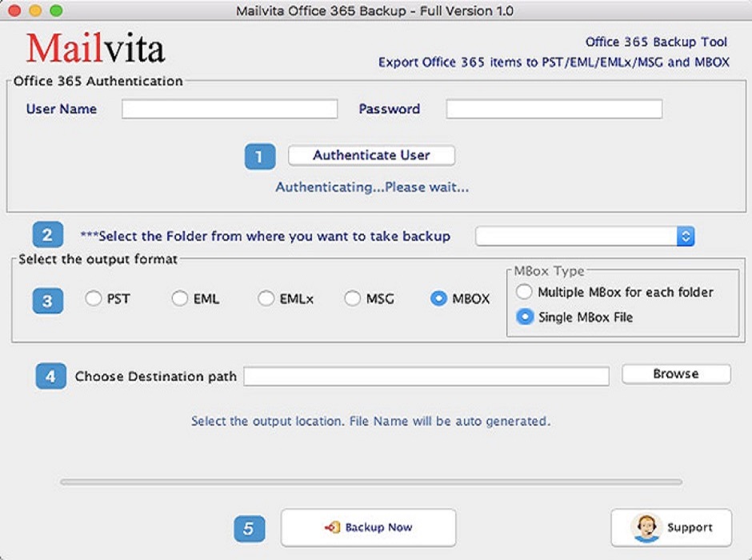Maximize the window with green button
752x560 pixels.
pyautogui.click(x=56, y=10)
